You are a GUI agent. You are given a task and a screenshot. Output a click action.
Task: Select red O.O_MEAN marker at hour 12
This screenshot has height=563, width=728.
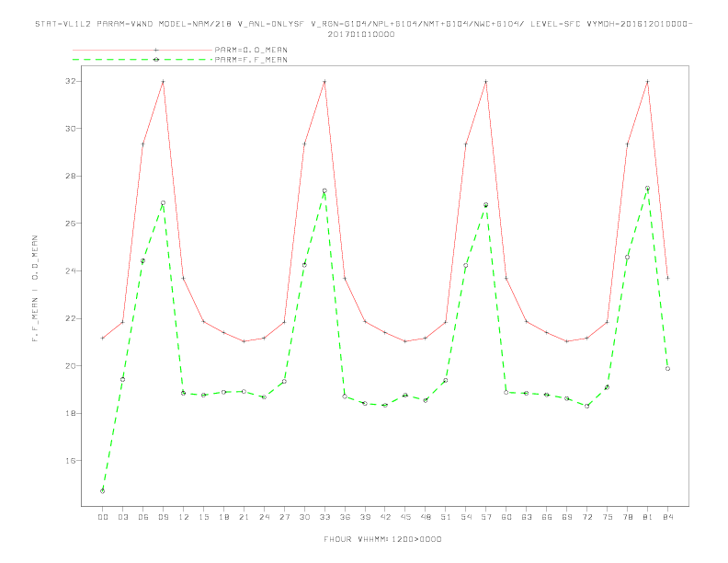pyautogui.click(x=184, y=279)
